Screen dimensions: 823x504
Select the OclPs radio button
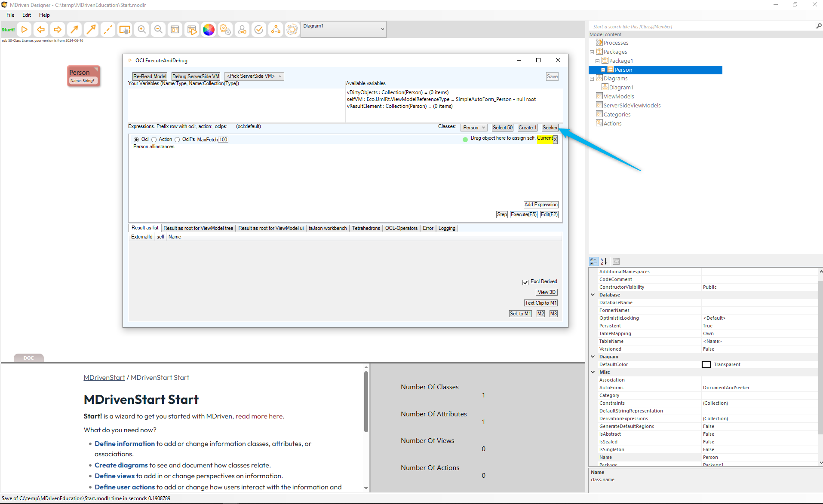click(177, 140)
